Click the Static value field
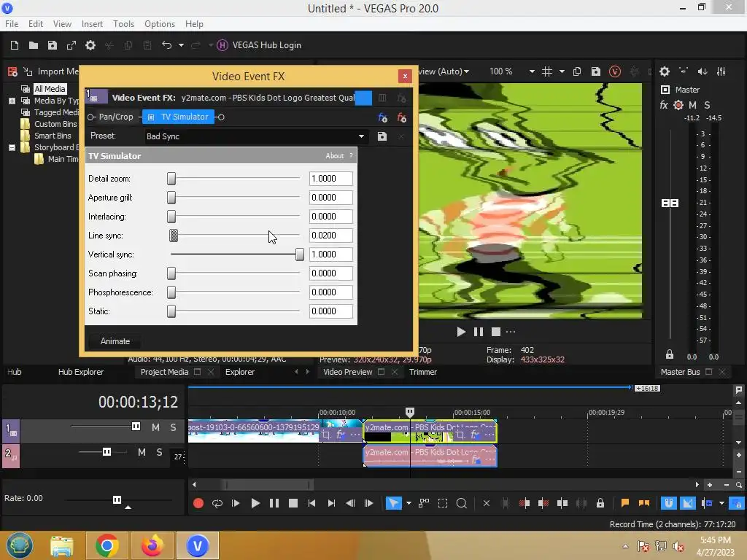Image resolution: width=747 pixels, height=560 pixels. pos(331,311)
